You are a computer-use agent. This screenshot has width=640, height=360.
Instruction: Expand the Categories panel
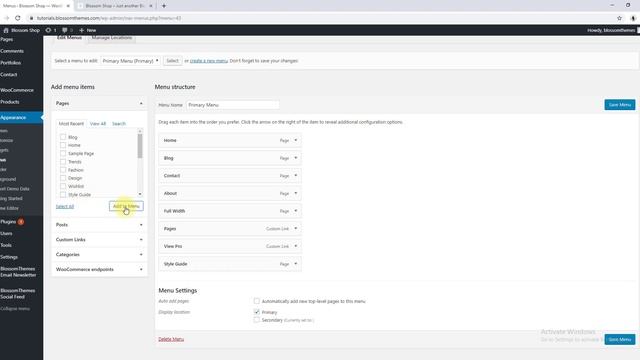[141, 254]
